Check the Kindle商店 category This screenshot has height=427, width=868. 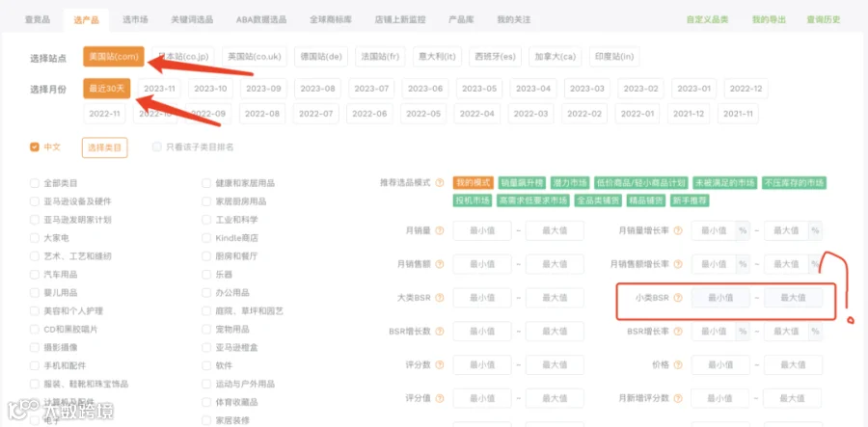[206, 238]
